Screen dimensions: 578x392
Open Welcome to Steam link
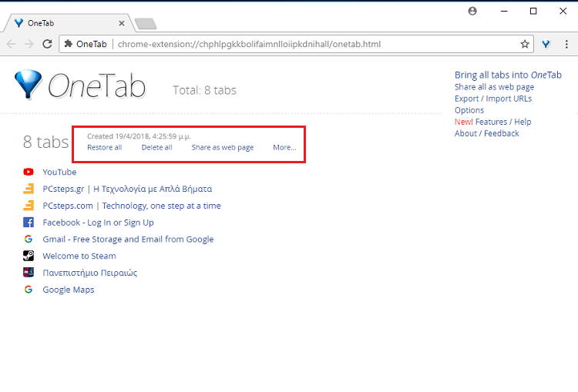pyautogui.click(x=79, y=256)
